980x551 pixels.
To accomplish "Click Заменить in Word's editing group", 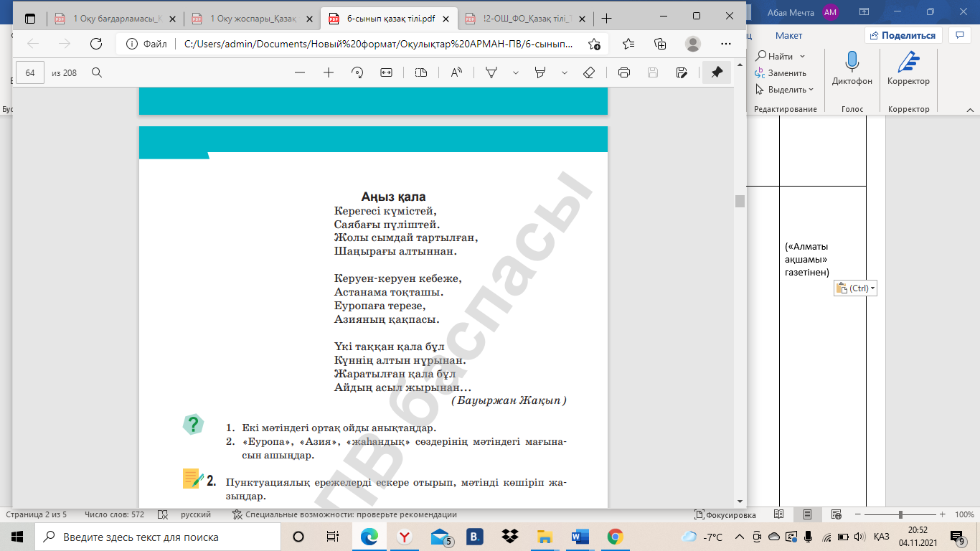I will coord(781,73).
